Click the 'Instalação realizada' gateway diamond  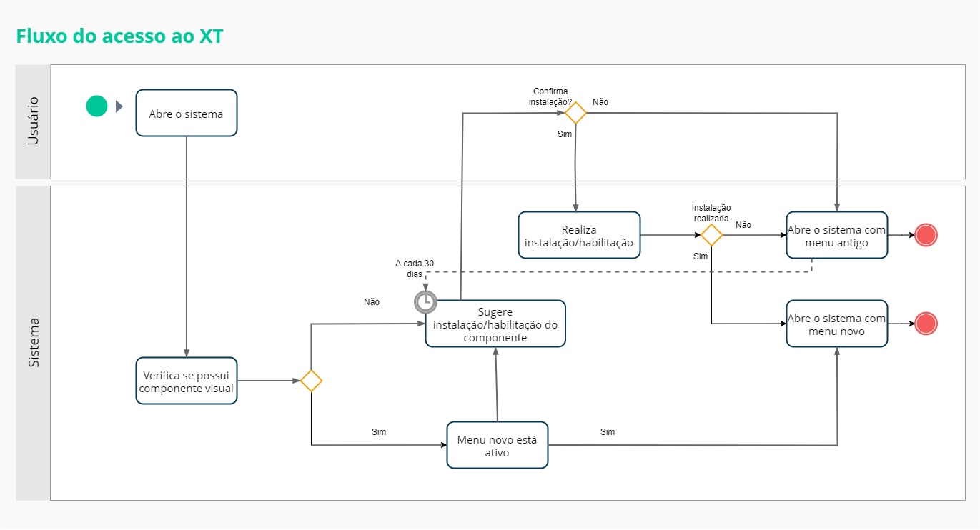[711, 234]
